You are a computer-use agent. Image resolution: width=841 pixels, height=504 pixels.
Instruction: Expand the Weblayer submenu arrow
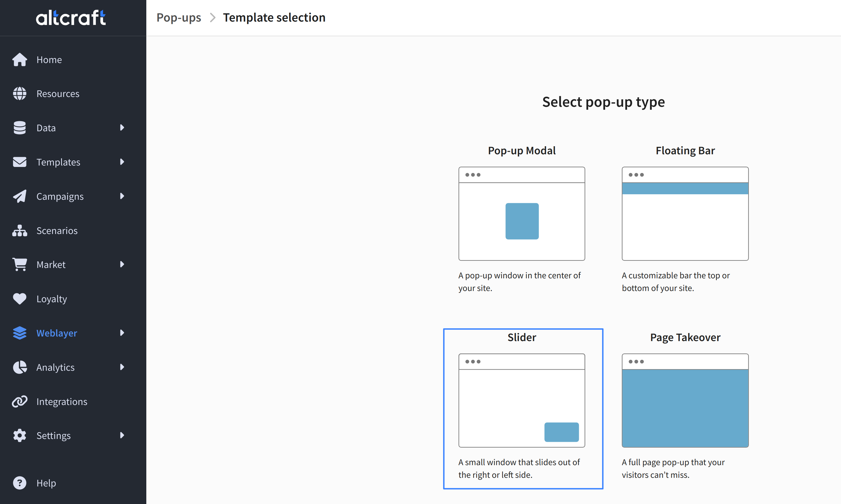point(122,333)
